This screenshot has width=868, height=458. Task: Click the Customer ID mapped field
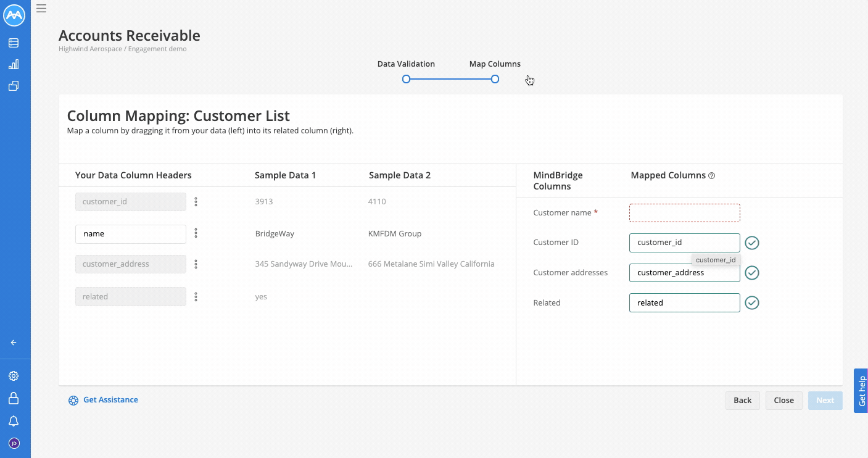[685, 243]
